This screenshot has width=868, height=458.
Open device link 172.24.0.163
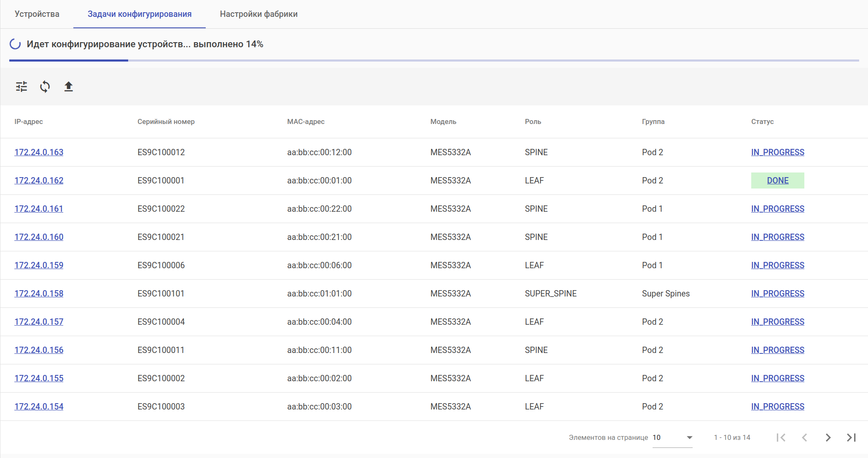[39, 152]
